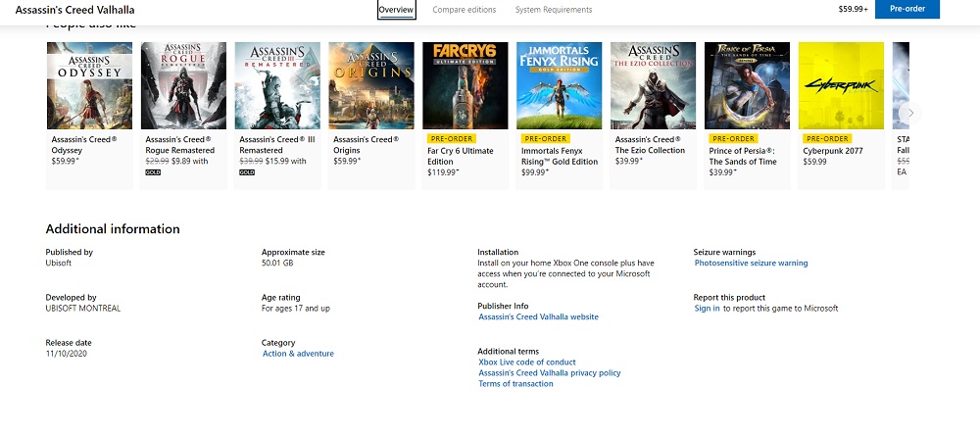The height and width of the screenshot is (435, 980).
Task: Click UBISOFT MONTREAL developer name
Action: tap(83, 309)
